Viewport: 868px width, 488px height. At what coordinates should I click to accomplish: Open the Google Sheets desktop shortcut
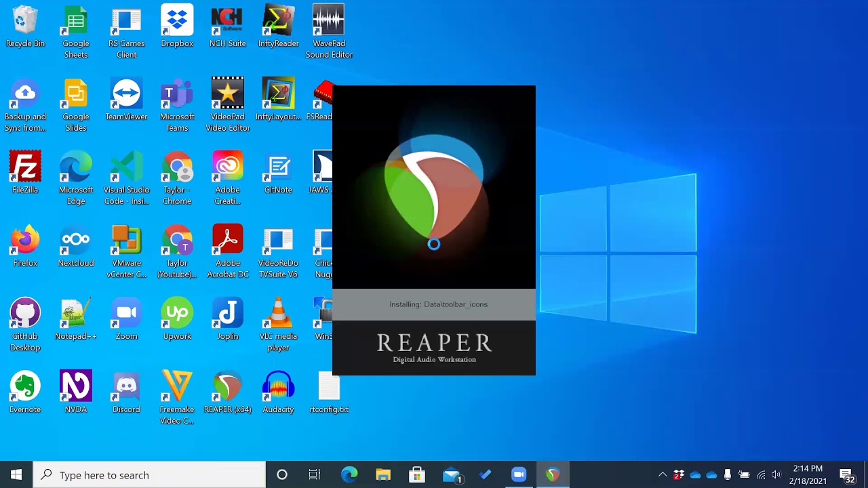pyautogui.click(x=76, y=33)
